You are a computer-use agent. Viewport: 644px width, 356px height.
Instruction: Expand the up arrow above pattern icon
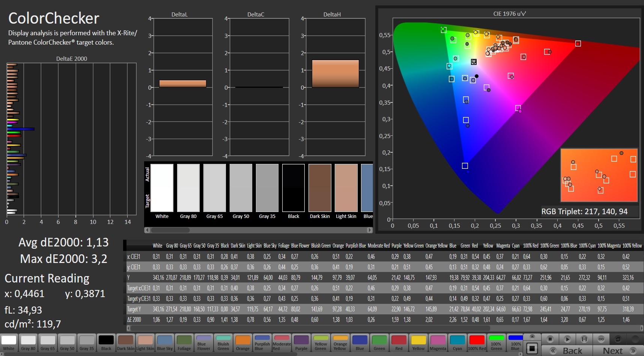click(x=532, y=336)
